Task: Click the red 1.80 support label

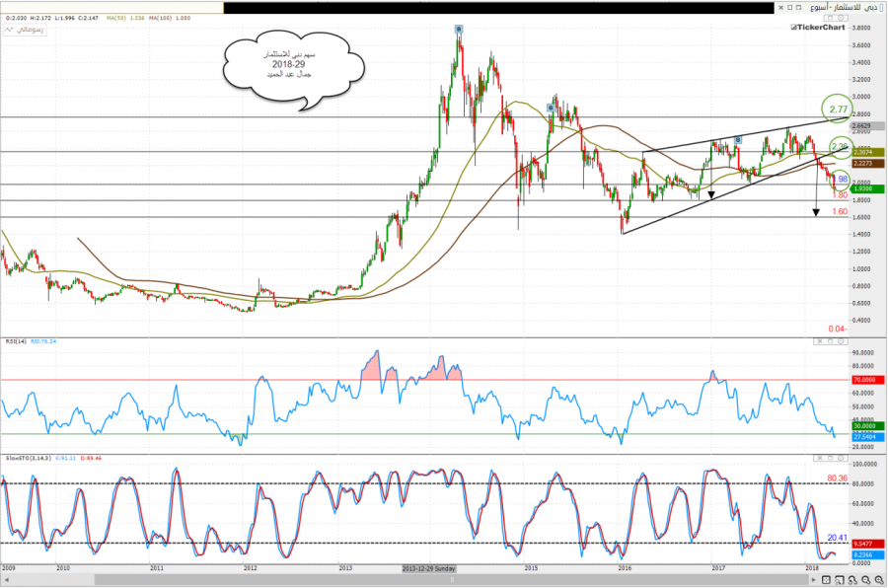Action: [x=840, y=195]
